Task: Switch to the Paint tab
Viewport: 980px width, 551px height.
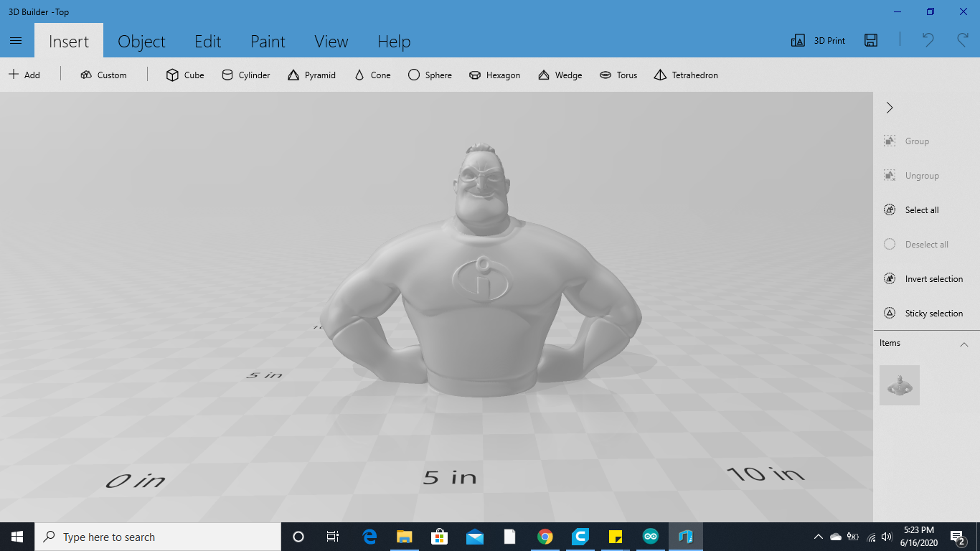Action: click(x=268, y=41)
